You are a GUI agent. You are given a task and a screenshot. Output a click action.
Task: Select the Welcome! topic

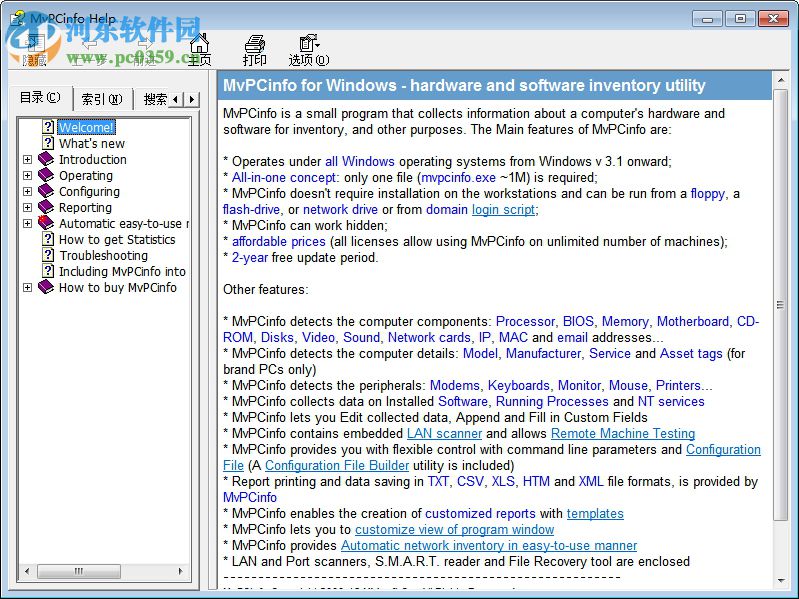pos(86,127)
